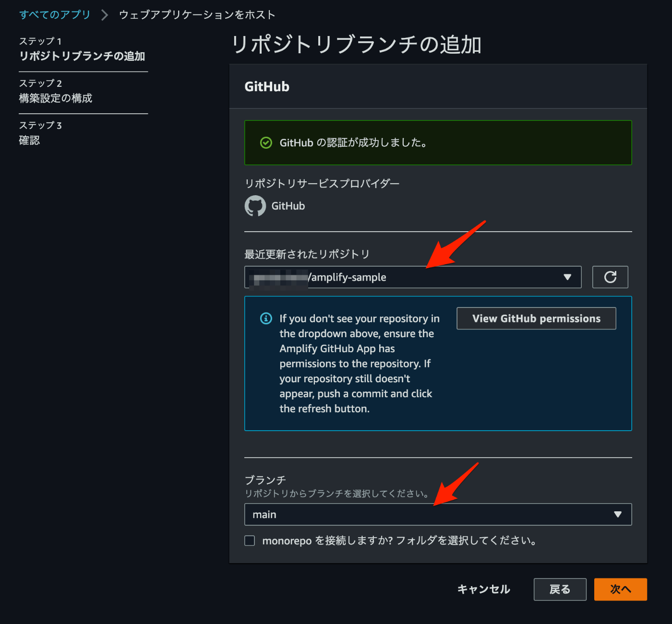Click the breadcrumb chevron separator icon

pyautogui.click(x=105, y=15)
